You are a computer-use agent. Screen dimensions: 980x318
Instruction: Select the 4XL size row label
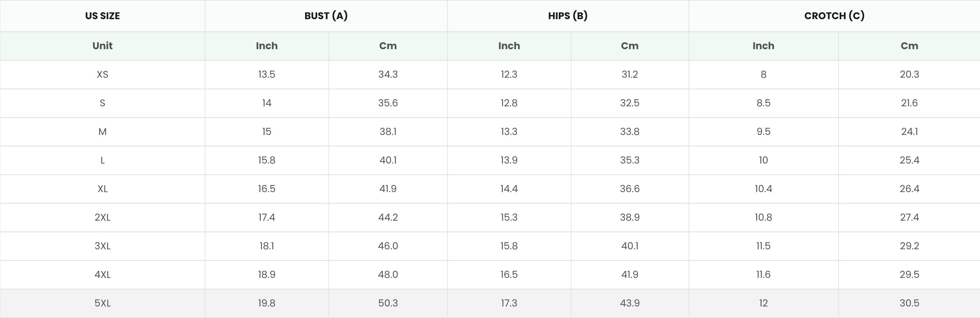[x=102, y=274]
